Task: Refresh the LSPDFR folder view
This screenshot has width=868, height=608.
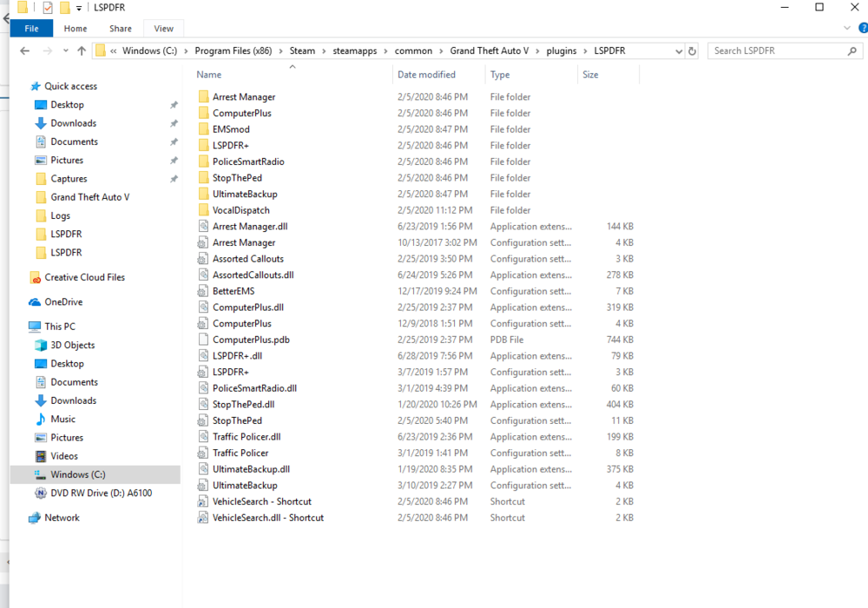Action: coord(692,51)
